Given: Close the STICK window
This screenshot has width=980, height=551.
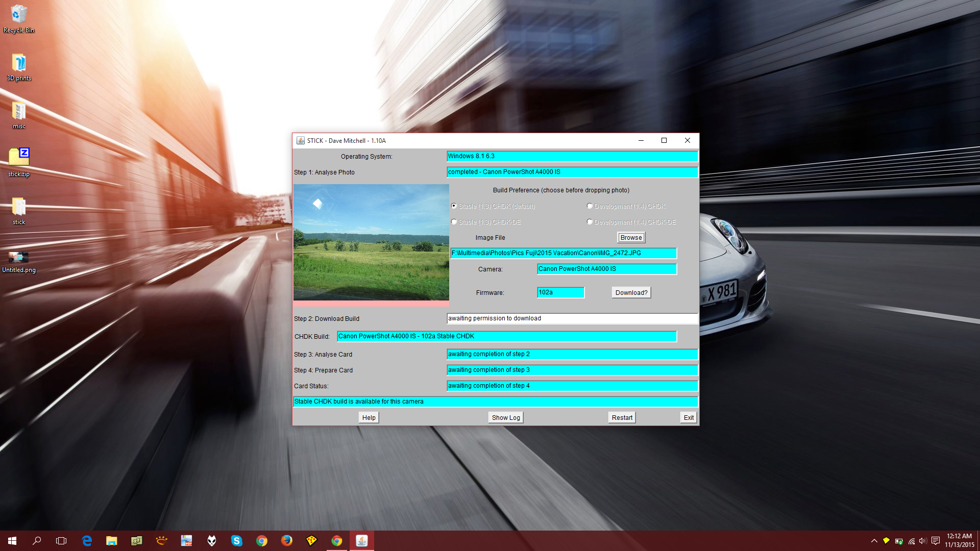Looking at the screenshot, I should (688, 140).
